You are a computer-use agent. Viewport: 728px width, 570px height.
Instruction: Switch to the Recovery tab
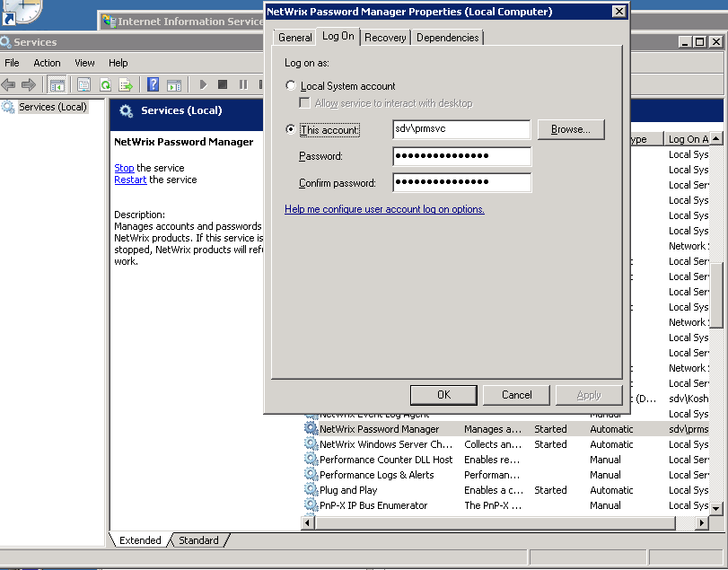point(385,38)
